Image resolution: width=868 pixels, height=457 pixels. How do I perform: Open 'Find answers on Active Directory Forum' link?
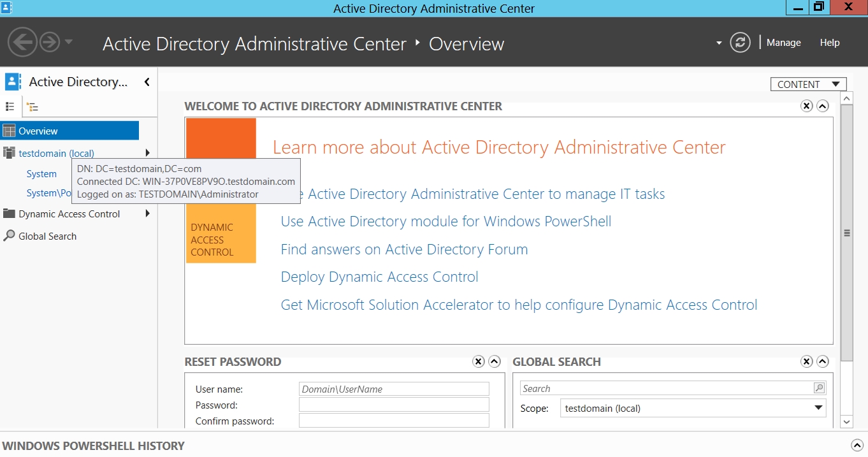click(x=404, y=249)
